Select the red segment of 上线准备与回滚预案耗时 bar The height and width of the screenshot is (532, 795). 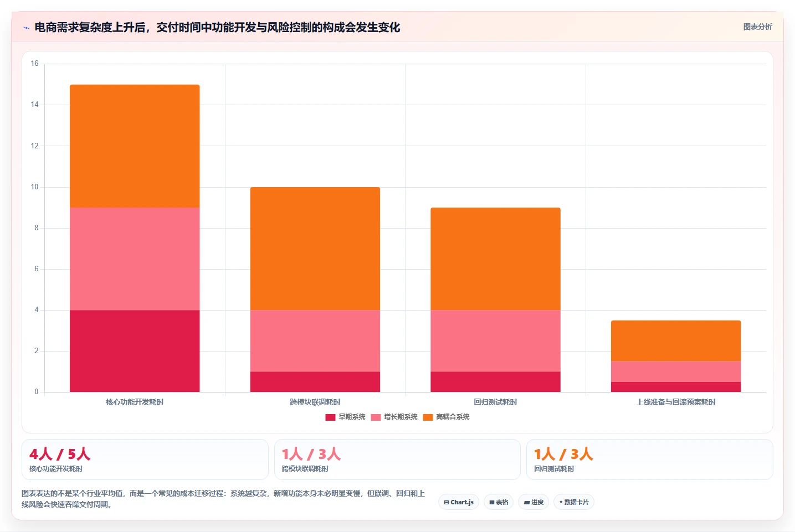click(x=676, y=387)
